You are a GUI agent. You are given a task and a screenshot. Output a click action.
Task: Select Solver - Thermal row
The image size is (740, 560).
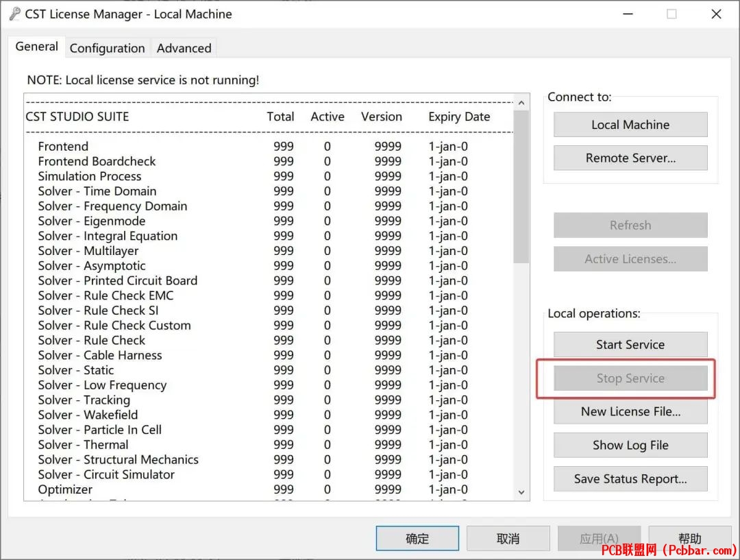tap(253, 445)
